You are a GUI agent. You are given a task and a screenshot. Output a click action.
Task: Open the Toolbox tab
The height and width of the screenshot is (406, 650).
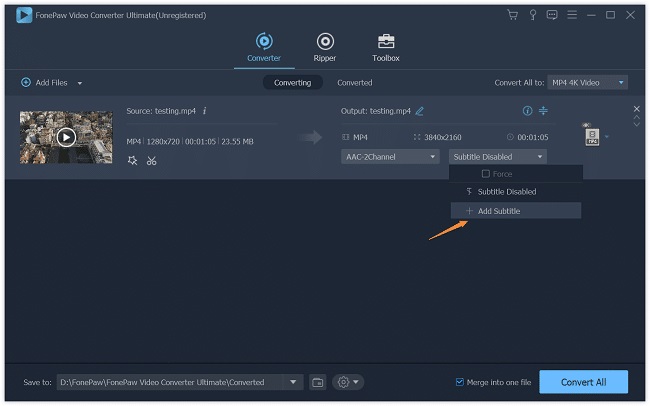point(386,48)
